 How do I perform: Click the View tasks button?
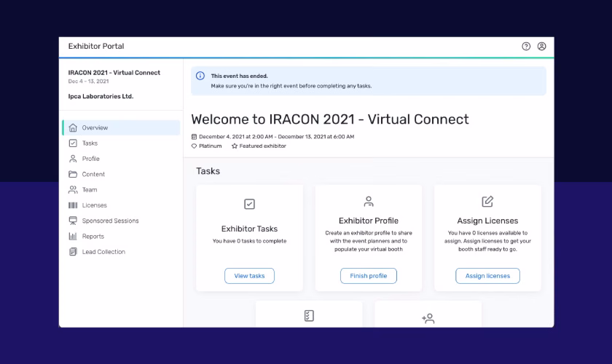point(249,276)
